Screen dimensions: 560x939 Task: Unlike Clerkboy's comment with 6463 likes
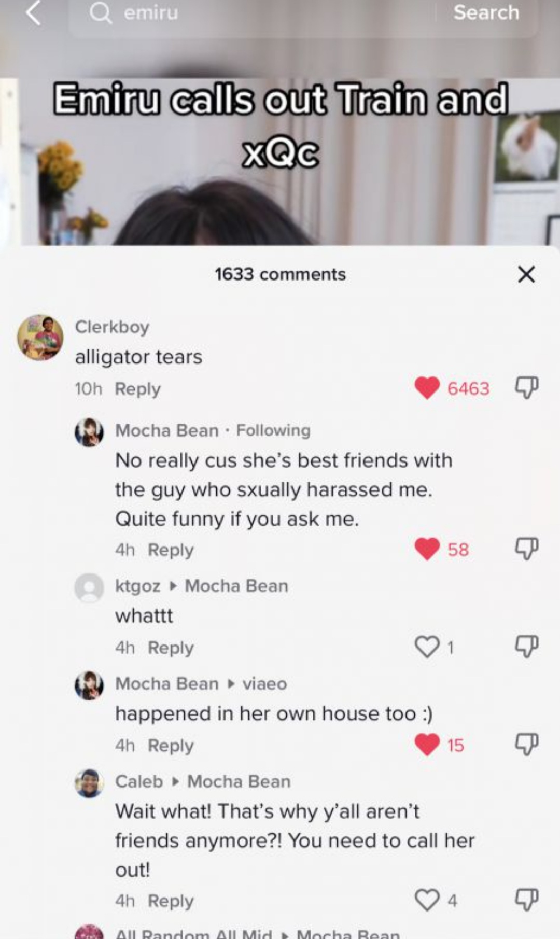tap(427, 388)
